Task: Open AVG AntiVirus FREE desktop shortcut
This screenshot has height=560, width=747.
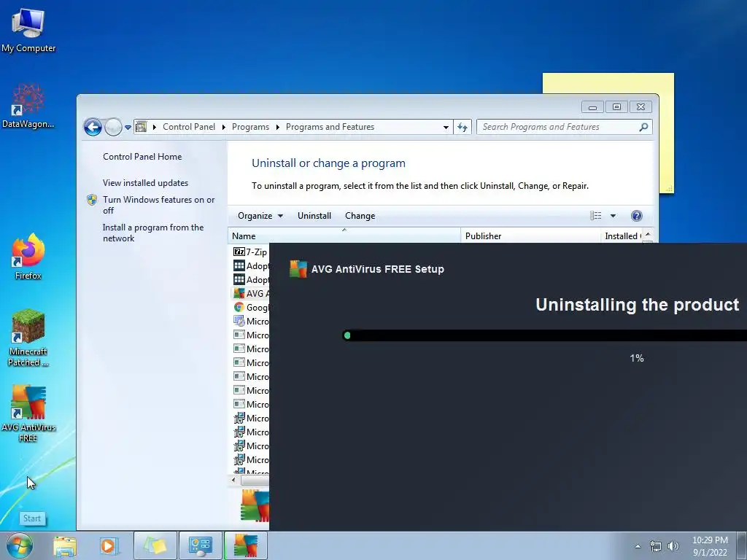Action: tap(28, 413)
